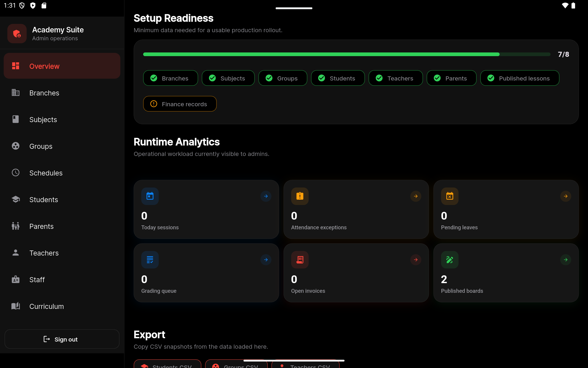Screen dimensions: 588x368
Task: Select the Branches readiness chip
Action: pyautogui.click(x=170, y=78)
